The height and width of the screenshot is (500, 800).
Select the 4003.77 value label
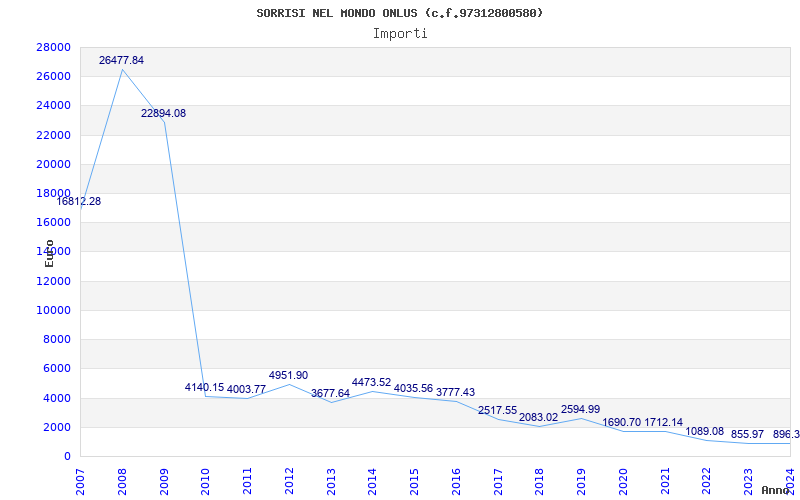246,389
